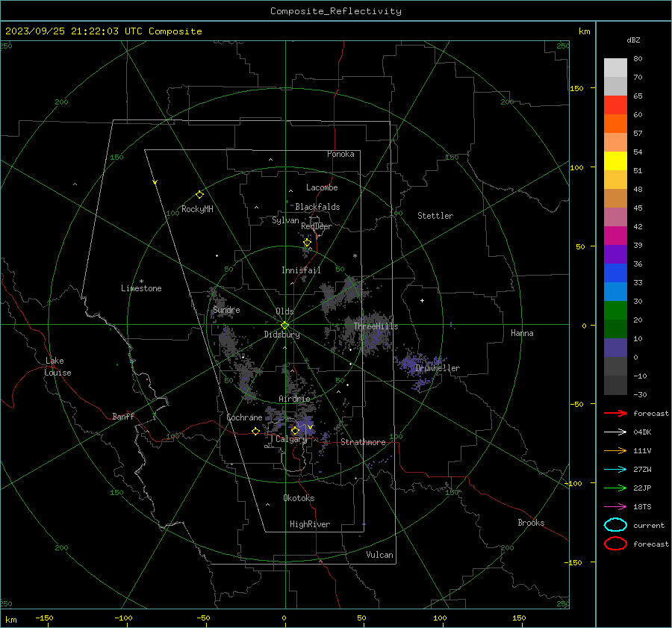Viewport: 672px width, 628px height.
Task: Click the Lake Louise label
Action: pos(57,367)
